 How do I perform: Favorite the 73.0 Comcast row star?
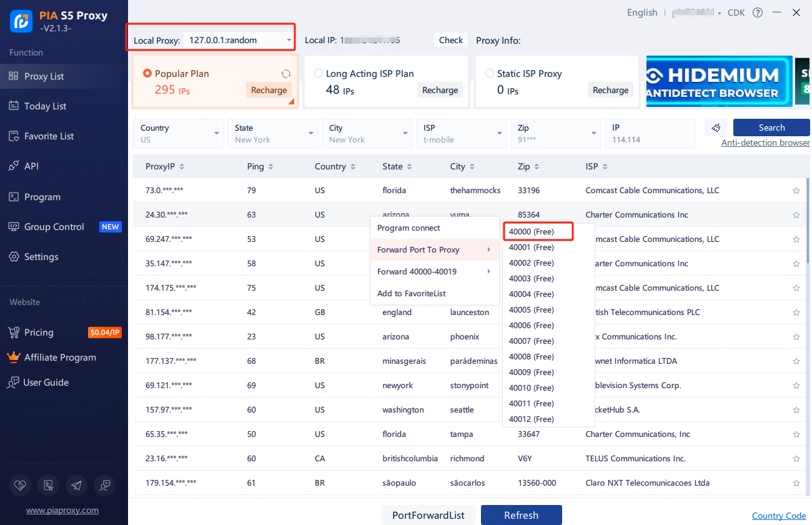pyautogui.click(x=796, y=191)
